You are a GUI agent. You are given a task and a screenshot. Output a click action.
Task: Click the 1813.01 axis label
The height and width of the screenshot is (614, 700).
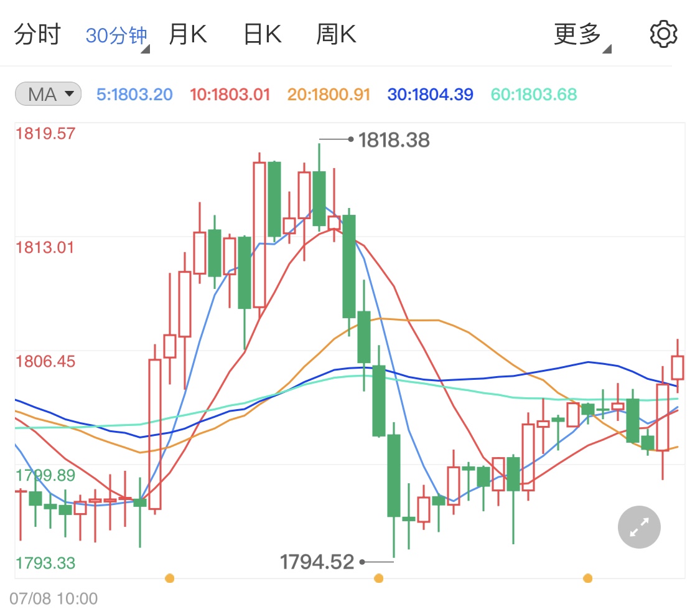pyautogui.click(x=45, y=248)
